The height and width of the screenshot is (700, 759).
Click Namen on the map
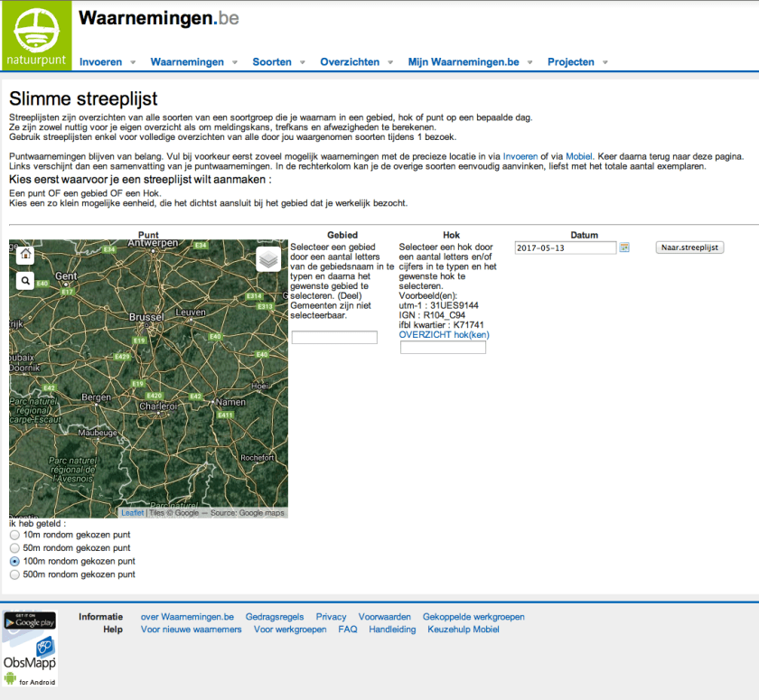click(230, 402)
